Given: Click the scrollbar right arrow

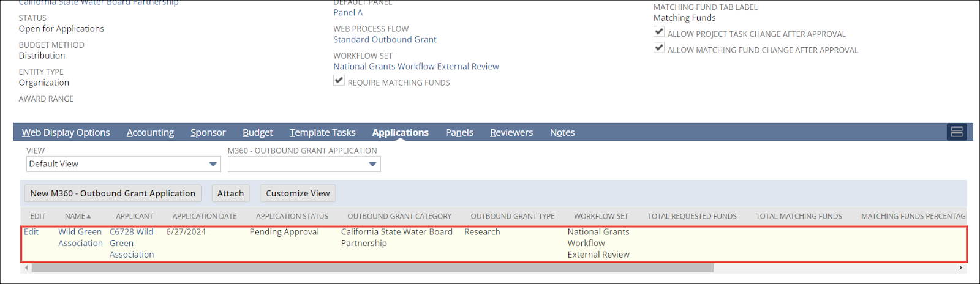Looking at the screenshot, I should pos(960,268).
